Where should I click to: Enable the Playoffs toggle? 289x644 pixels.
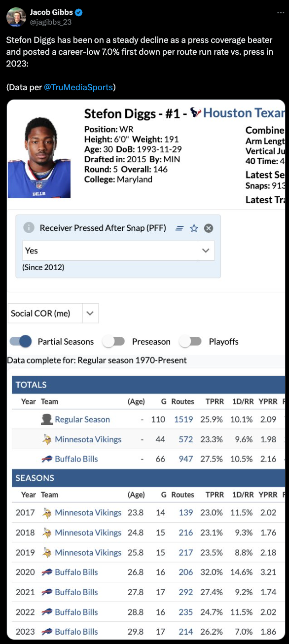pyautogui.click(x=190, y=341)
